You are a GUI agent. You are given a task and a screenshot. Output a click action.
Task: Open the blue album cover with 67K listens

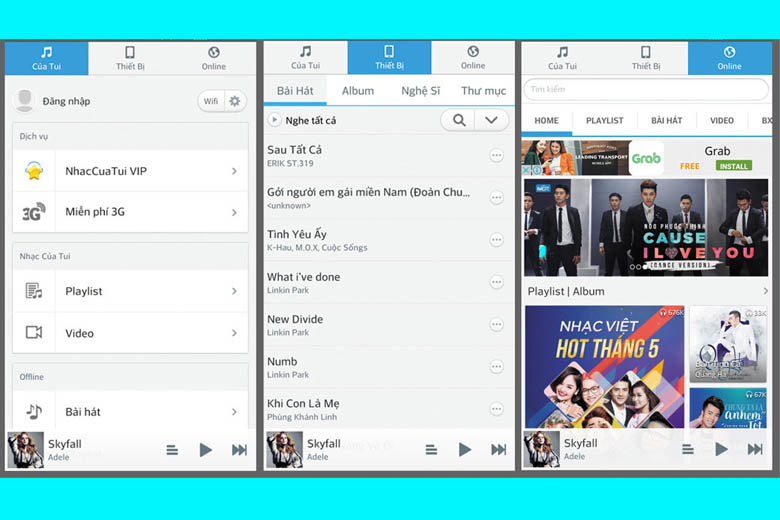point(728,408)
